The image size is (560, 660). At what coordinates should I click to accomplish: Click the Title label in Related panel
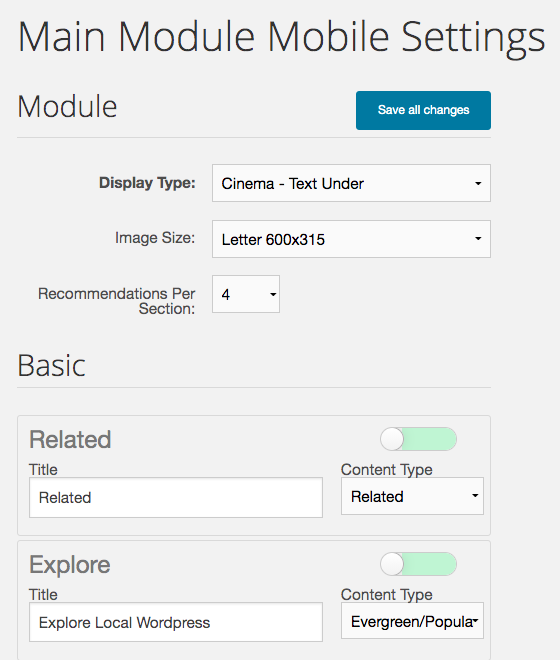click(43, 469)
